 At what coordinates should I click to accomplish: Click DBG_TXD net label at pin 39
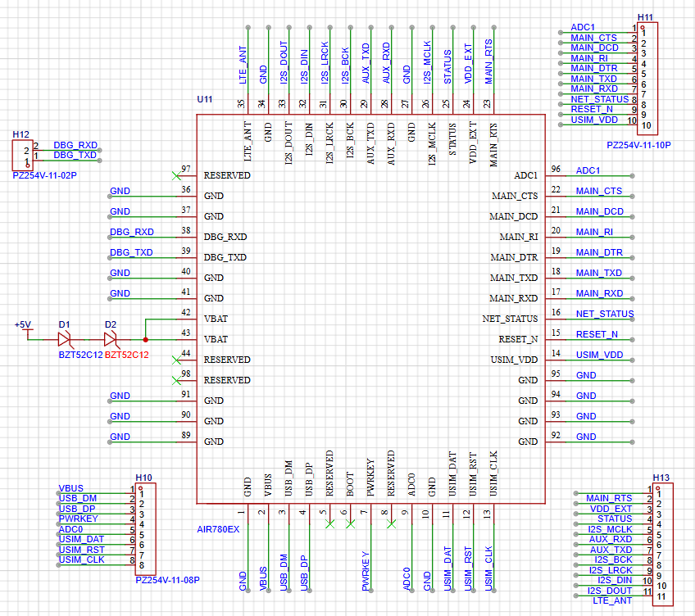(131, 252)
